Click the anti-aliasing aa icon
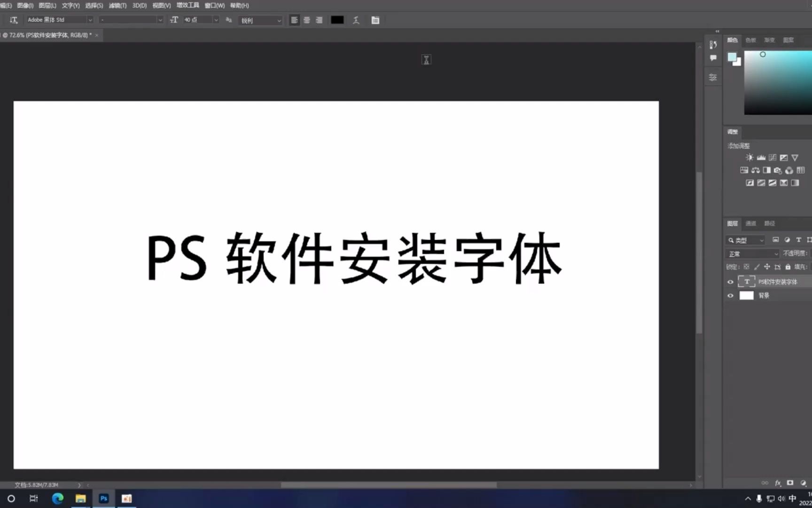The height and width of the screenshot is (508, 812). (x=229, y=20)
